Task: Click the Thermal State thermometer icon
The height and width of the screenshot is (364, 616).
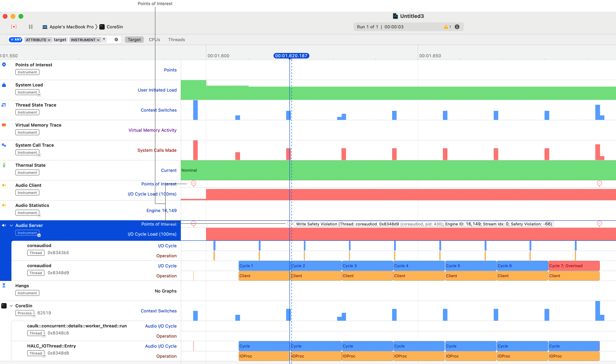Action: (4, 165)
